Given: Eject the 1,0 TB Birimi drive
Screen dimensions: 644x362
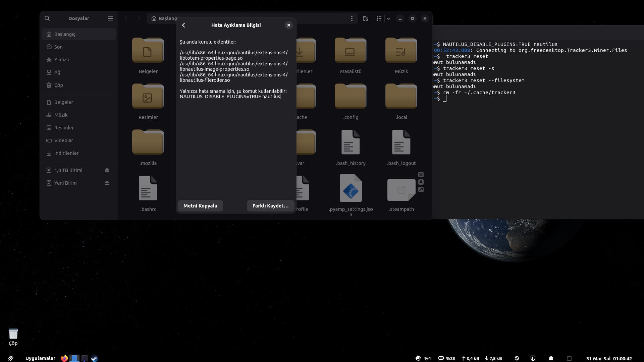Looking at the screenshot, I should tap(107, 170).
